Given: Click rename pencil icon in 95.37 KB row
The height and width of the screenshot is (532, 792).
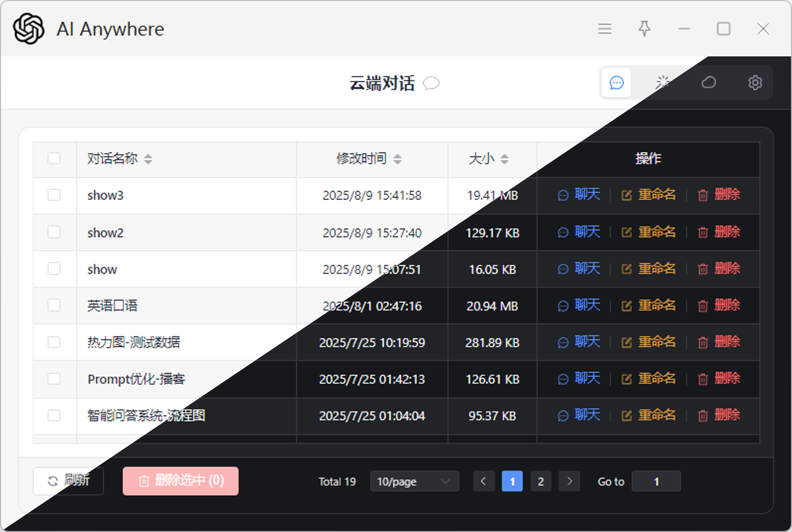Looking at the screenshot, I should tap(627, 416).
